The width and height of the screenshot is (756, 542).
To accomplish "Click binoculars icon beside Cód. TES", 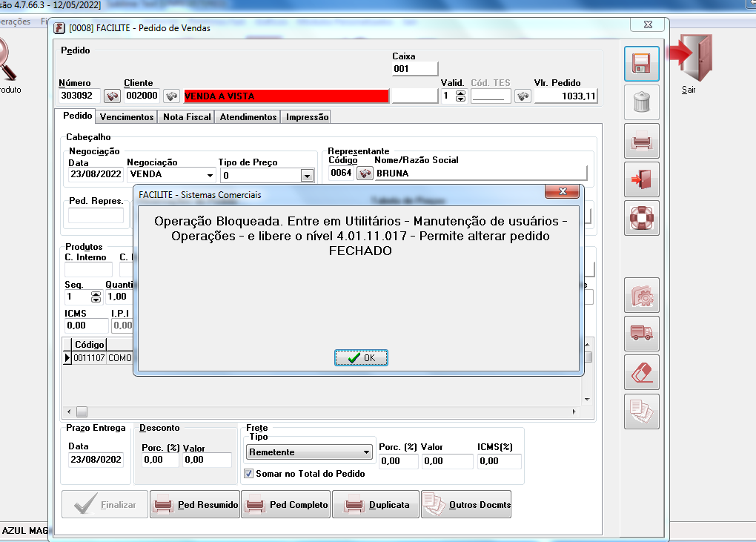I will tap(523, 96).
